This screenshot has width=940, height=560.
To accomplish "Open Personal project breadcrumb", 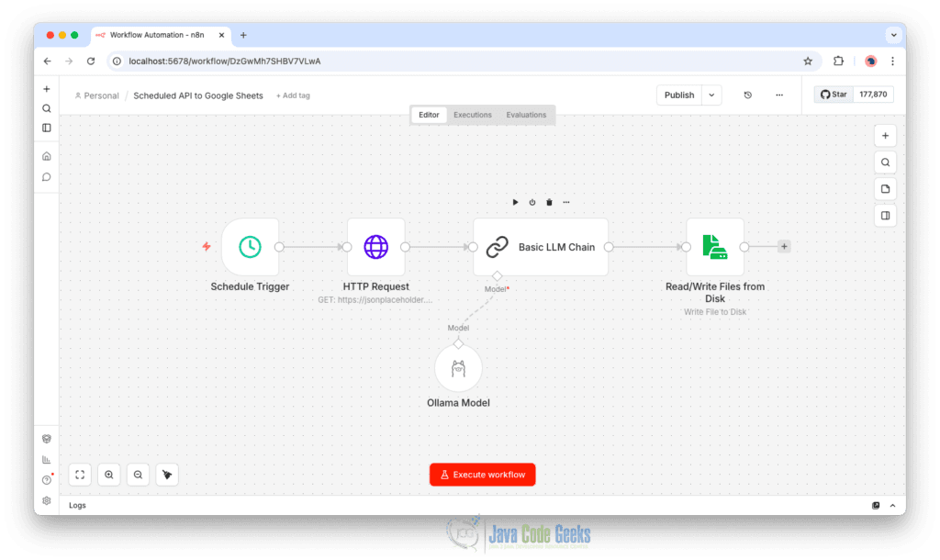I will pyautogui.click(x=96, y=95).
